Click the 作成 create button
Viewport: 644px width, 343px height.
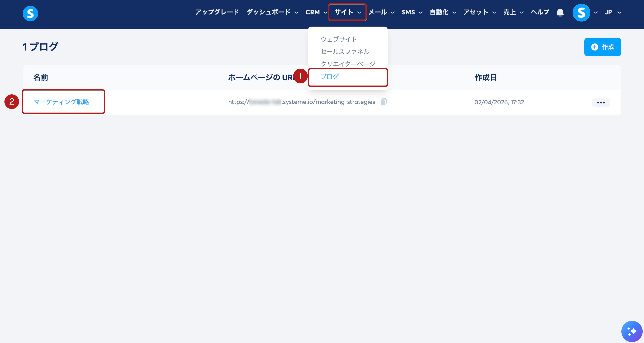602,47
